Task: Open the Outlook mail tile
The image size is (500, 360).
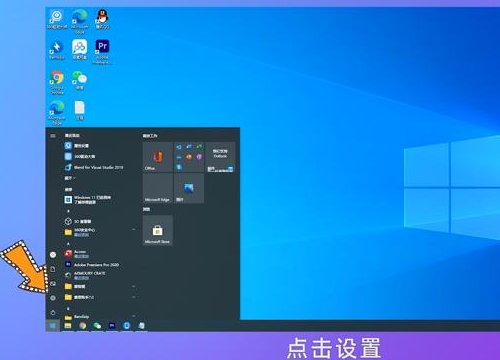Action: (x=220, y=157)
